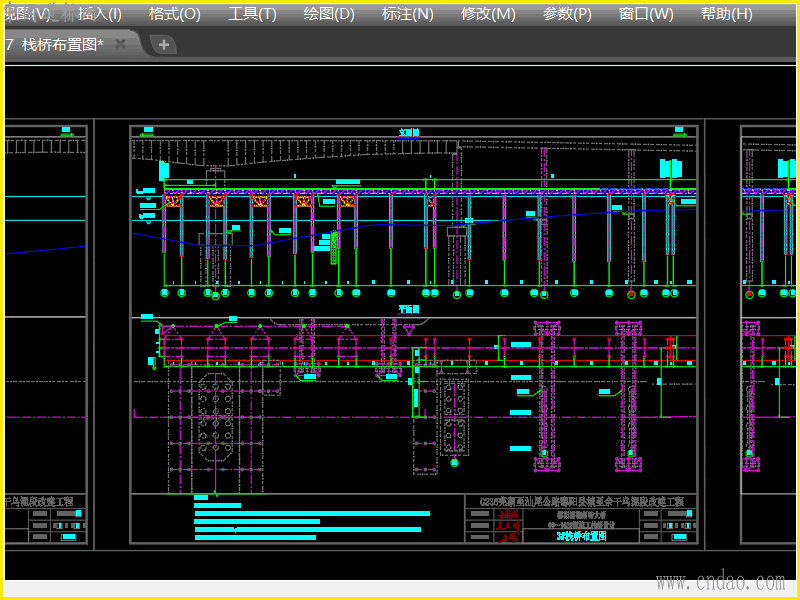Screen dimensions: 800x600
Task: Close the 栈桥布置图 drawing tab
Action: (x=121, y=45)
